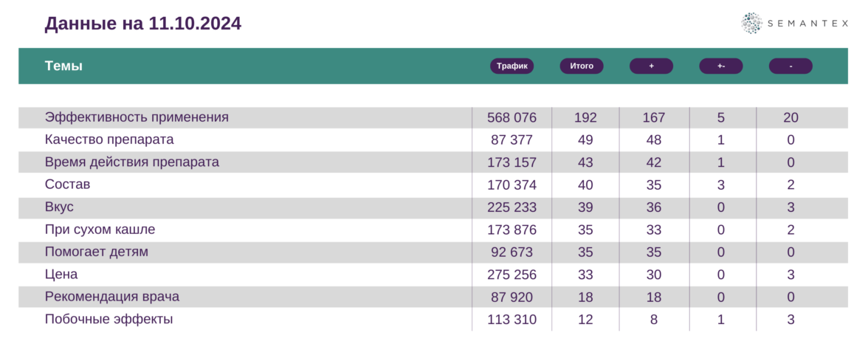Select the Эффективность применения row

[137, 117]
